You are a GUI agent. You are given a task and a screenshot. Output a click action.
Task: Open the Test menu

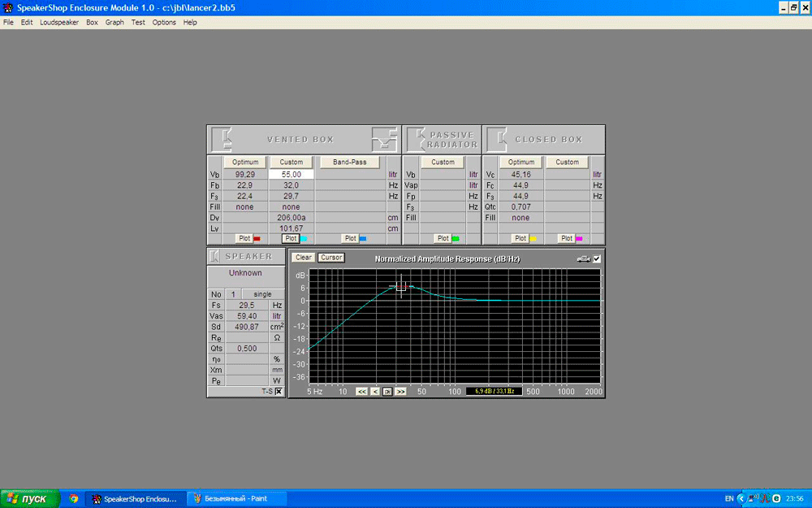point(138,22)
